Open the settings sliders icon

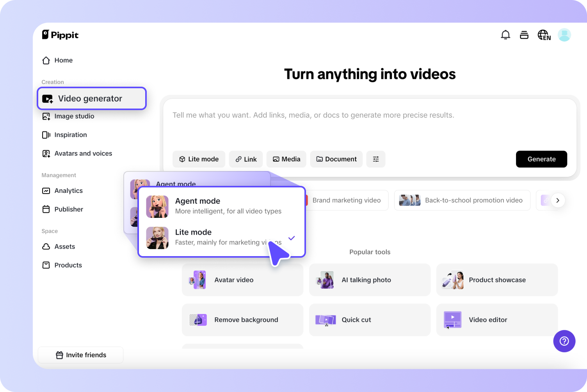click(376, 159)
